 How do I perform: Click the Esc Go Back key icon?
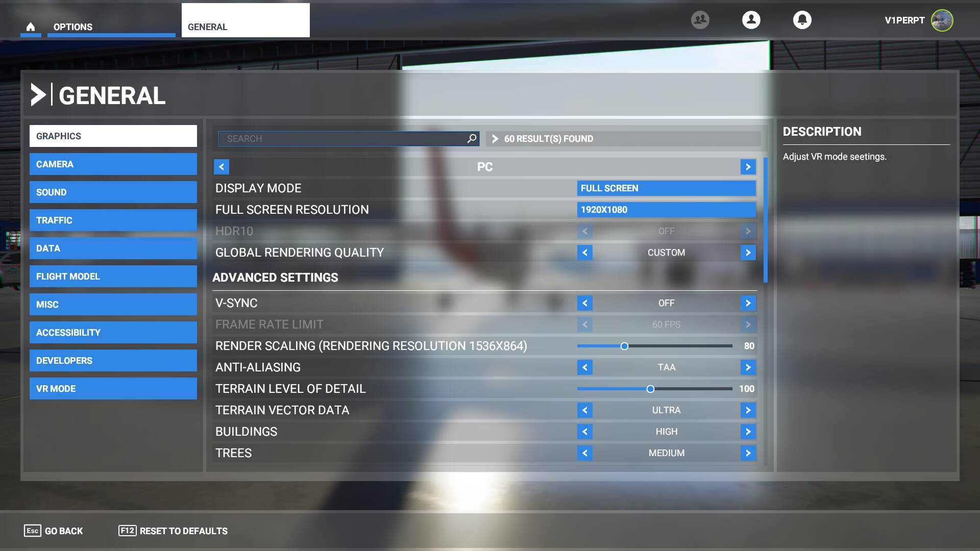pos(32,531)
